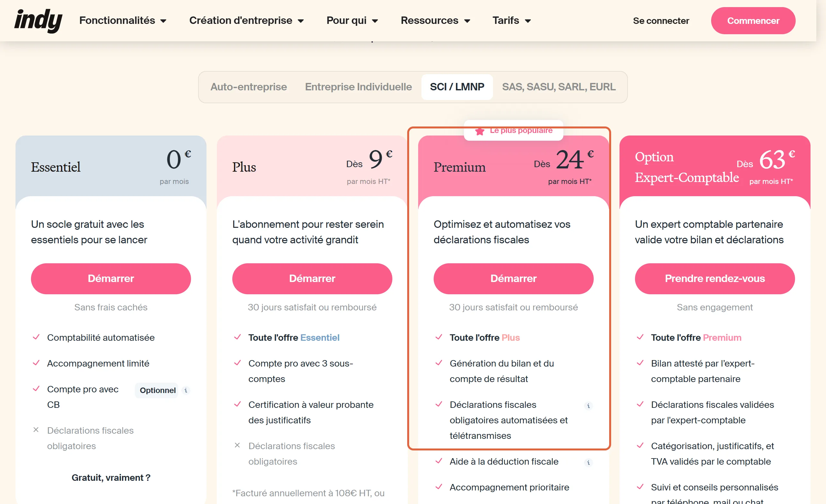
Task: Open the Ressources dropdown
Action: click(x=435, y=20)
